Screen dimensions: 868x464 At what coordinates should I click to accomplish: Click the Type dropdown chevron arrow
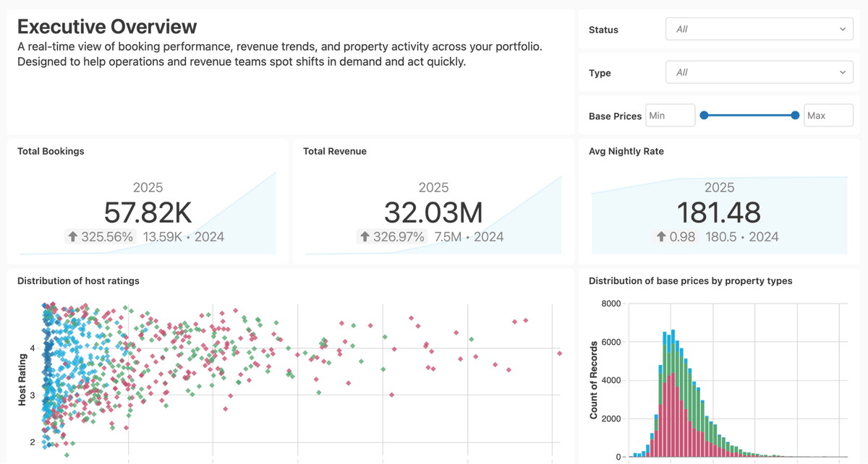pyautogui.click(x=843, y=73)
